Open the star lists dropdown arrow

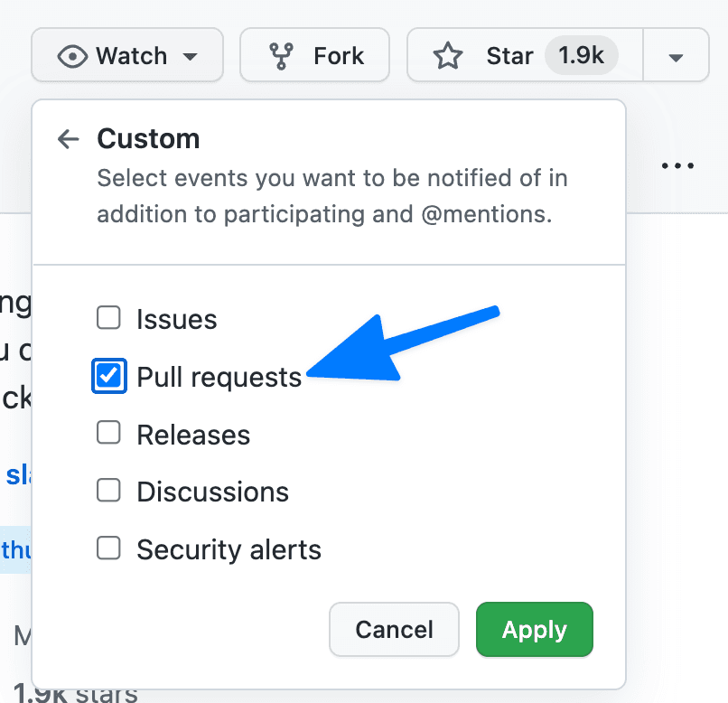tap(676, 56)
